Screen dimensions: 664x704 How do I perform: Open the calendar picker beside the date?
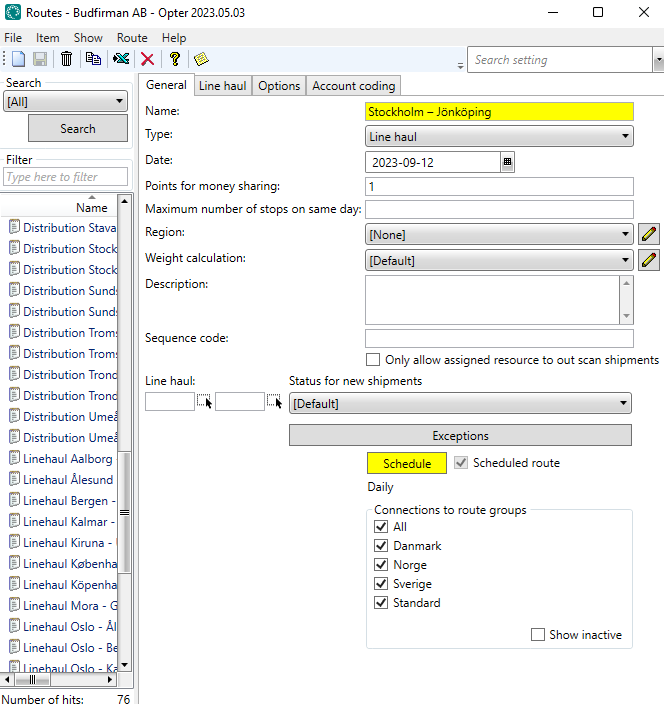pos(507,162)
